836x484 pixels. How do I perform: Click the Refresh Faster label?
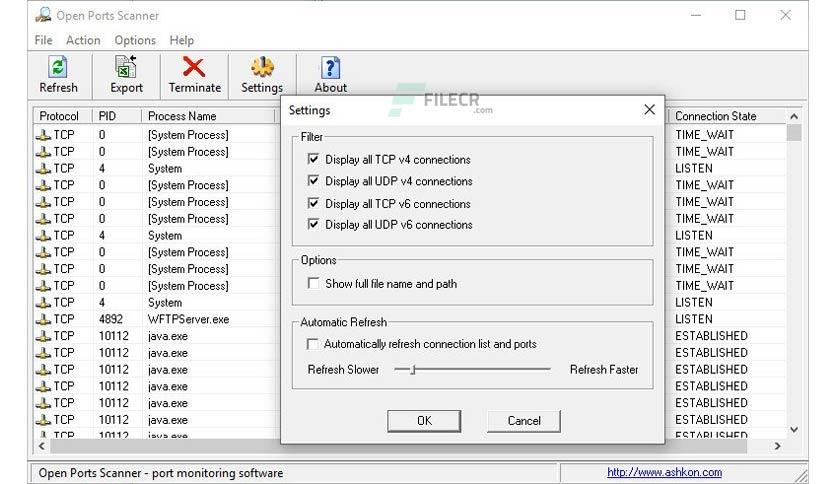tap(604, 369)
